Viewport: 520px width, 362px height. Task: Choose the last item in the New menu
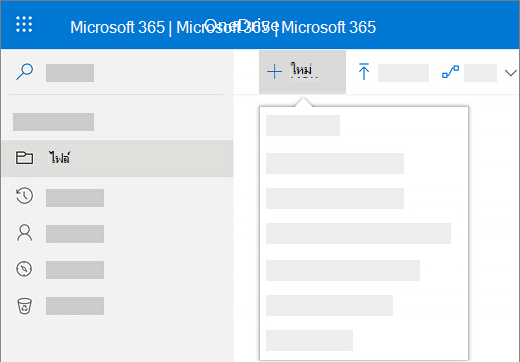309,340
